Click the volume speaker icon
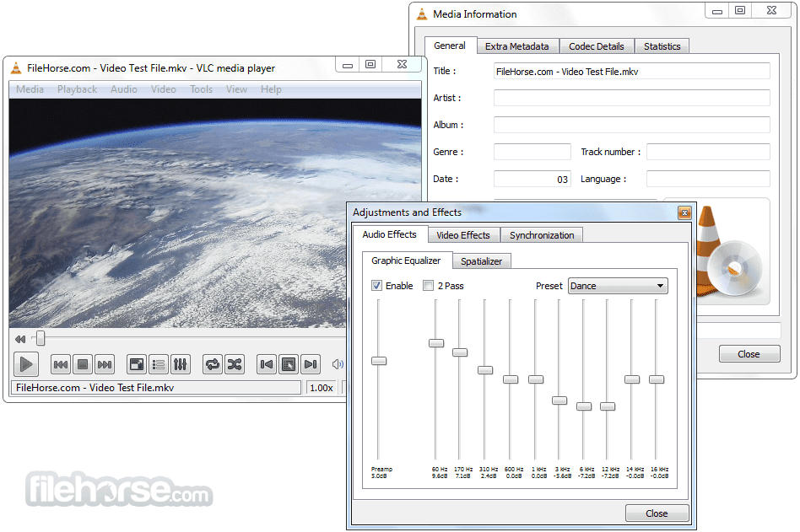The image size is (800, 532). pyautogui.click(x=338, y=363)
